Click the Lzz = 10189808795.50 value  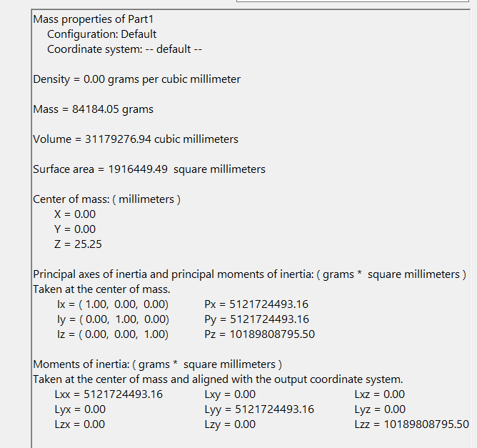[x=411, y=424]
